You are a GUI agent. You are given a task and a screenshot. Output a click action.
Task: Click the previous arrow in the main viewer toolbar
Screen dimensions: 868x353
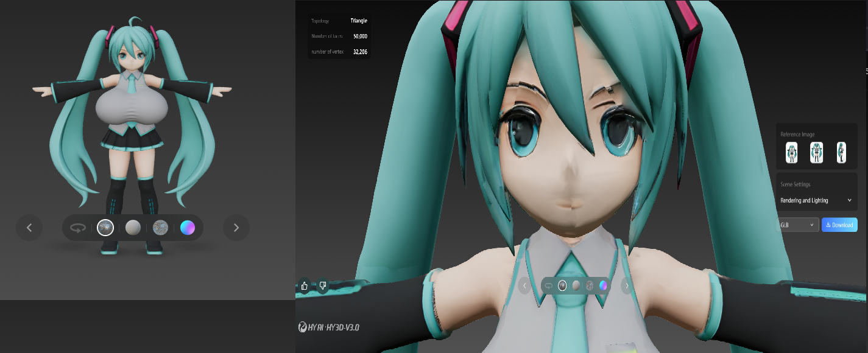(524, 285)
